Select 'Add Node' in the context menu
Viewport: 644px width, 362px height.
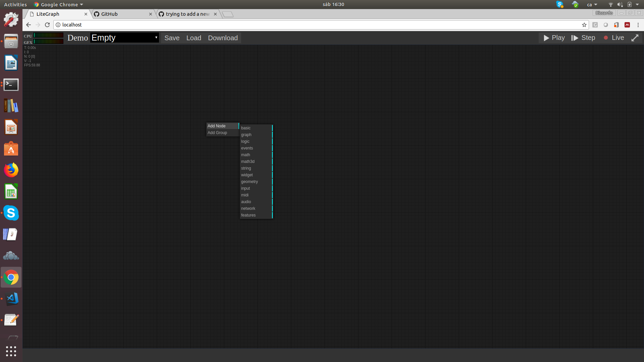[x=216, y=126]
